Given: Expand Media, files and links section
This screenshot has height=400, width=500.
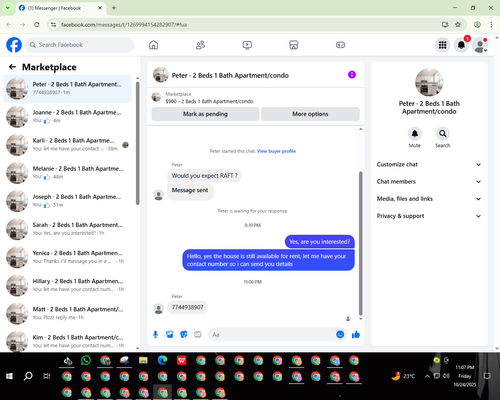Looking at the screenshot, I should click(x=429, y=199).
